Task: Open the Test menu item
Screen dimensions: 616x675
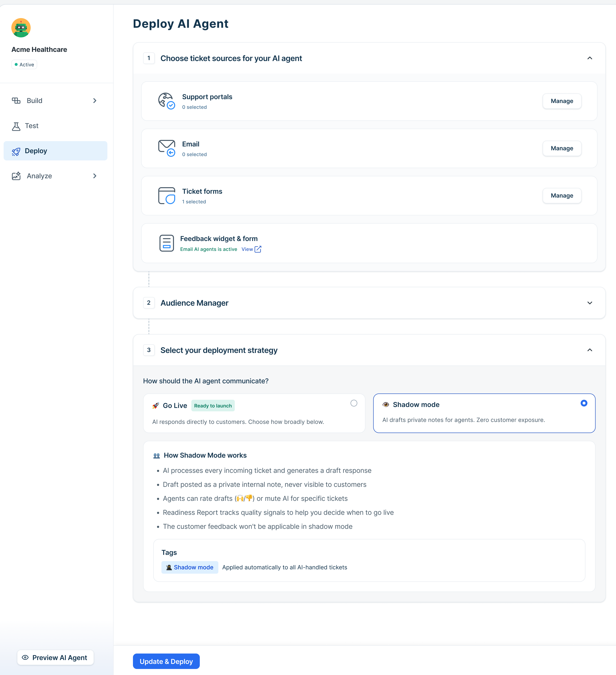Action: (55, 126)
